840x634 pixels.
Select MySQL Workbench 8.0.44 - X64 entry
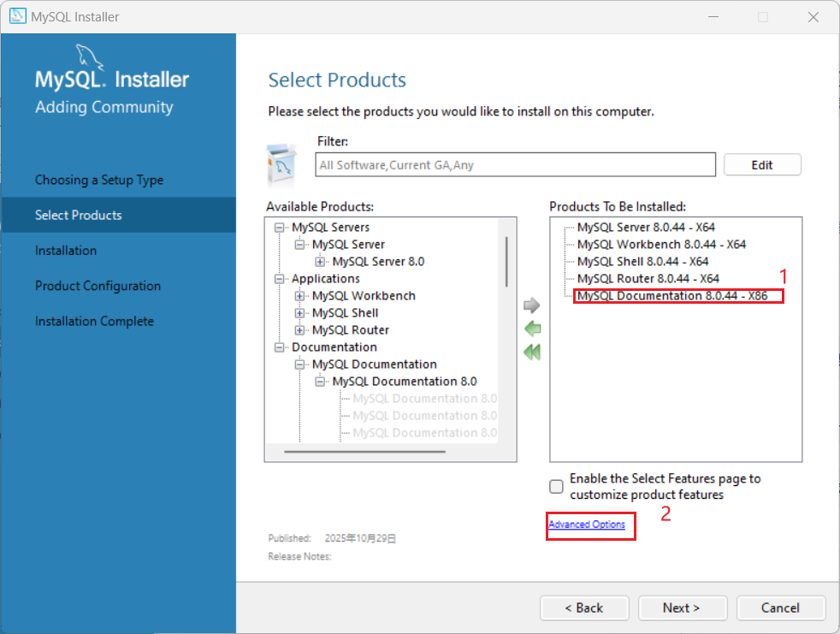[661, 245]
